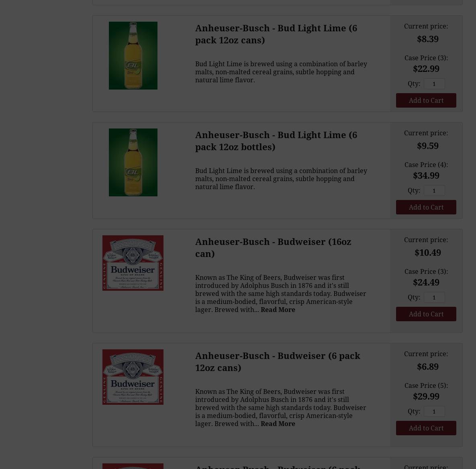Read More about Budweiser 6 pack cans
The height and width of the screenshot is (469, 476).
point(278,424)
